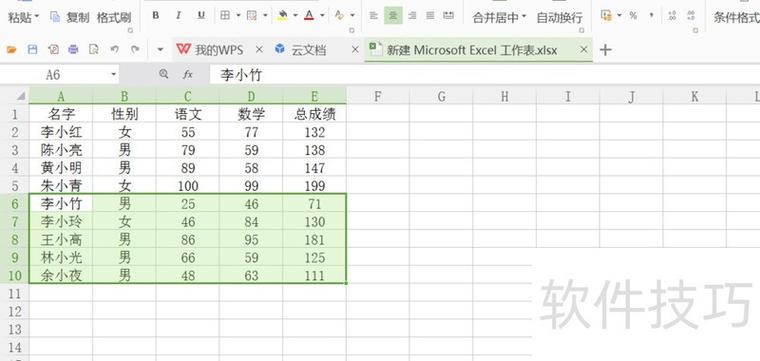This screenshot has width=760, height=361.
Task: Toggle 自动换行 wrap text
Action: point(559,17)
